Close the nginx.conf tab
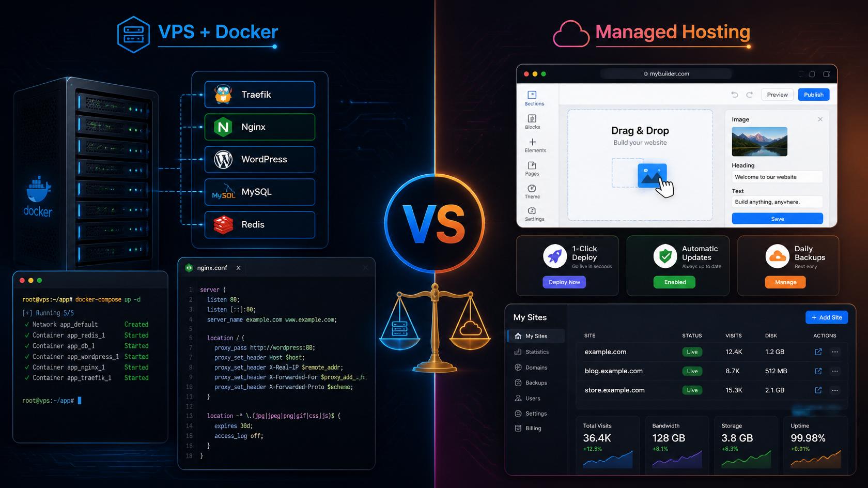This screenshot has width=868, height=488. 238,268
